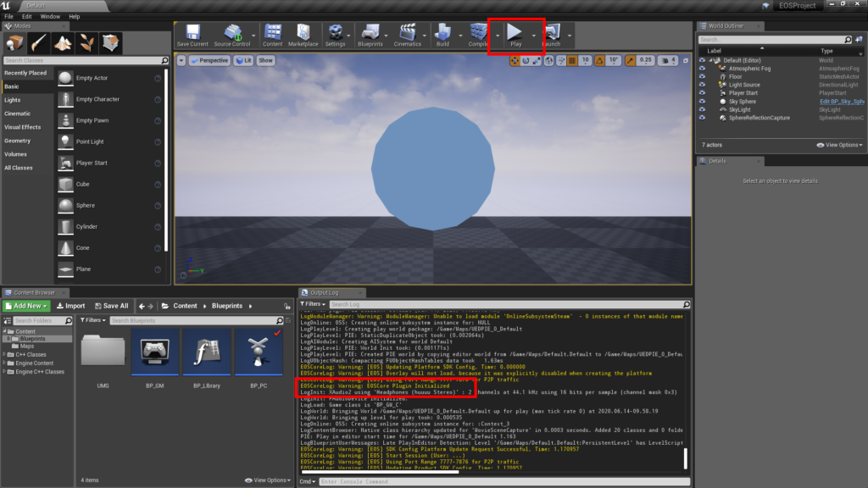This screenshot has width=868, height=488.
Task: Click Save All in the Content Browser
Action: tap(111, 306)
